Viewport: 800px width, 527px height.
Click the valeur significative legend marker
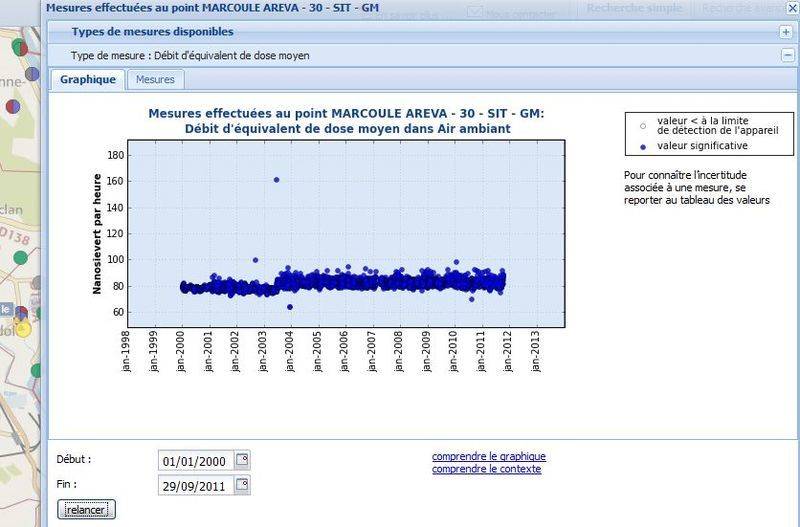[643, 146]
